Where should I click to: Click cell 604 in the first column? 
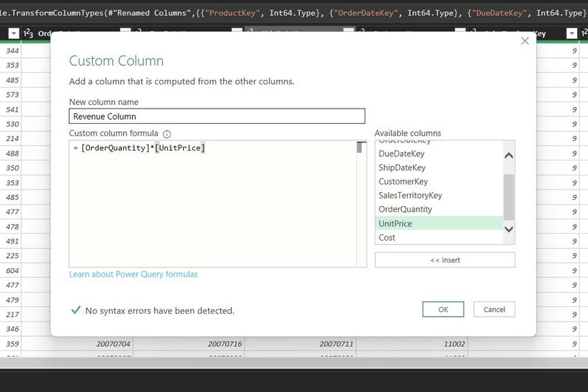(x=12, y=270)
